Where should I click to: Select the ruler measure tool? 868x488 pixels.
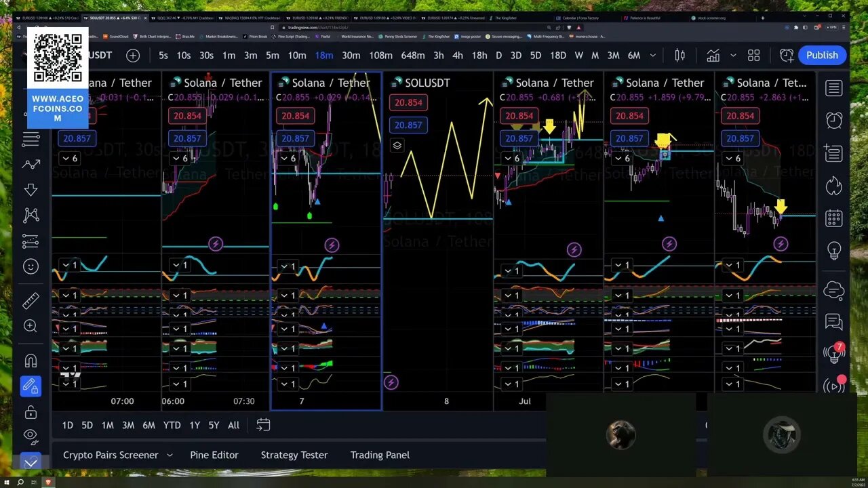(x=31, y=301)
